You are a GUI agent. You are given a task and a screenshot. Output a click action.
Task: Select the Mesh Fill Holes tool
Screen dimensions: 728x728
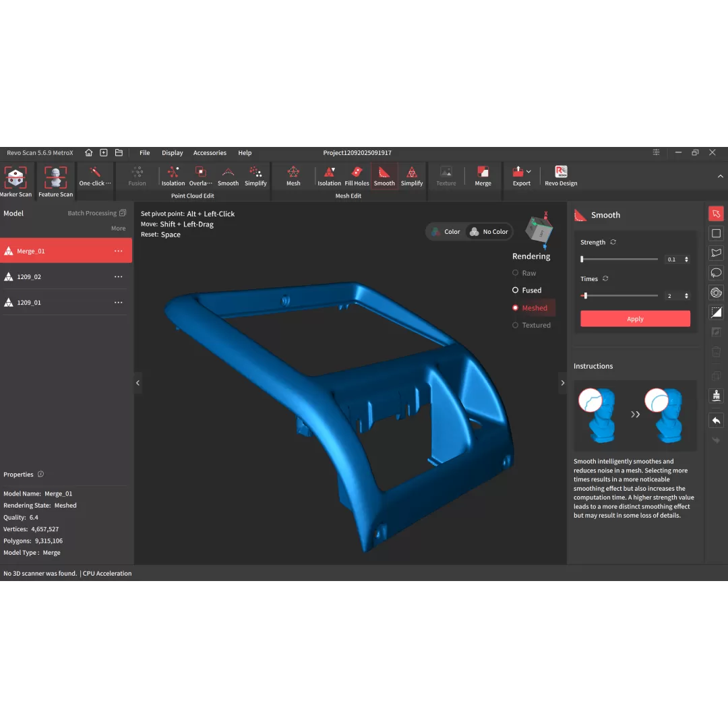pos(357,176)
